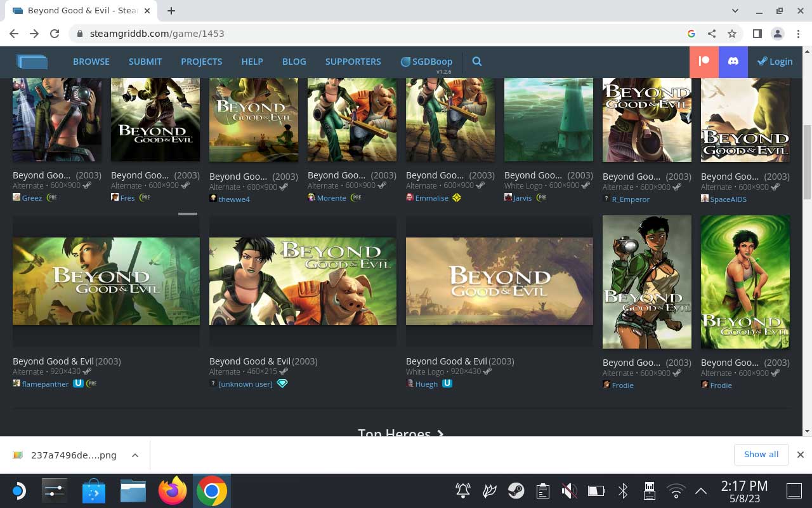Open the Wi-Fi network tray icon
Viewport: 812px width, 508px height.
(x=676, y=491)
